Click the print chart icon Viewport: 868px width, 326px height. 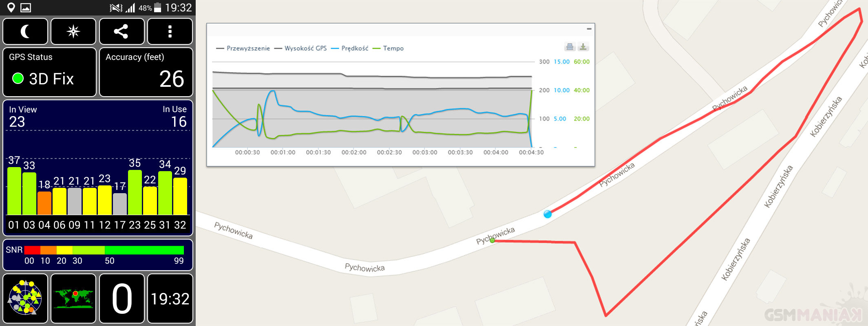click(570, 47)
